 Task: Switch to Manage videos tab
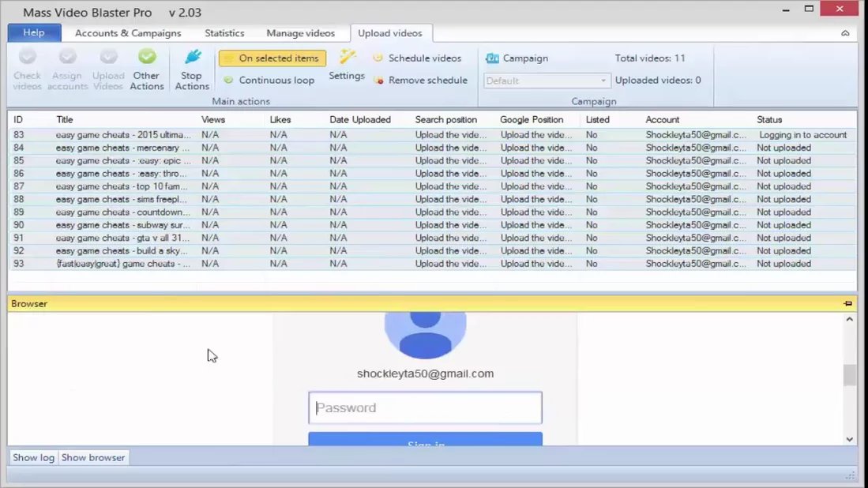coord(300,33)
